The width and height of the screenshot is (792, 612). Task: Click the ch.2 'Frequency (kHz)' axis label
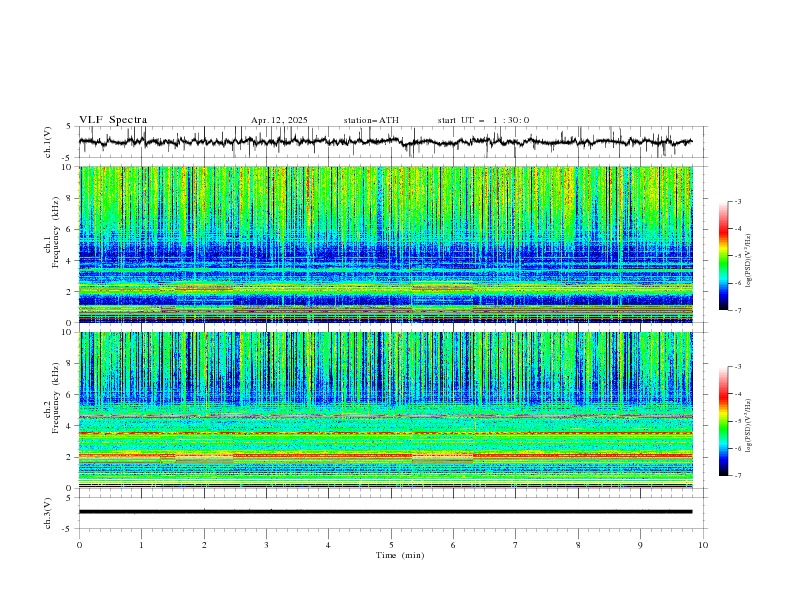tap(55, 398)
